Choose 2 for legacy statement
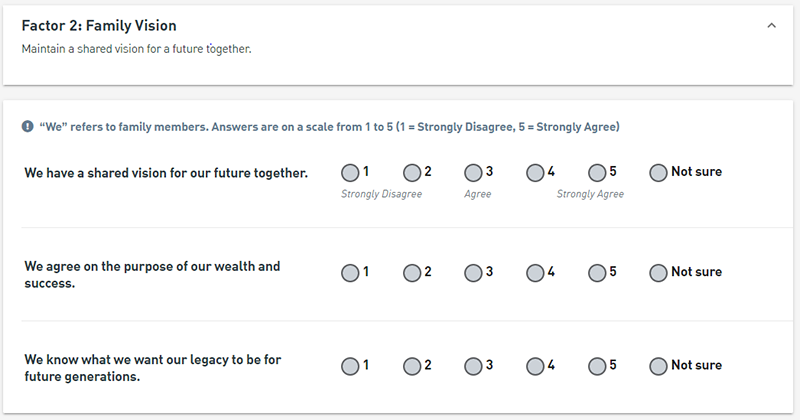800x420 pixels. [412, 366]
